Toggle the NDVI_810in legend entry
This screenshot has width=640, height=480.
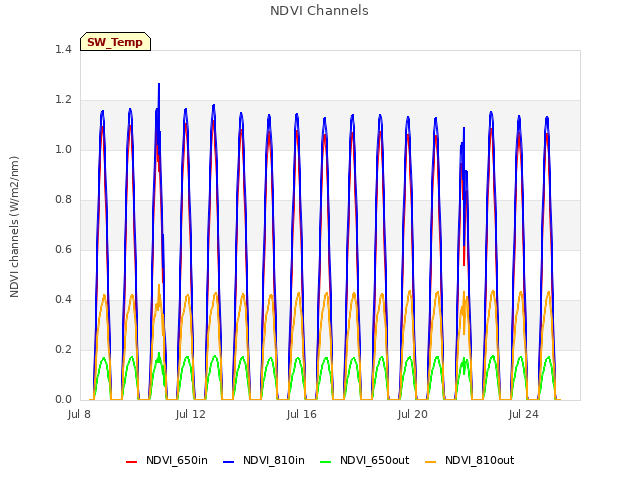[264, 460]
